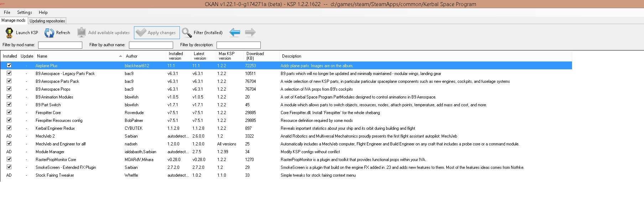The image size is (644, 214).
Task: Select the MechJeb 2 mod name
Action: (45, 136)
